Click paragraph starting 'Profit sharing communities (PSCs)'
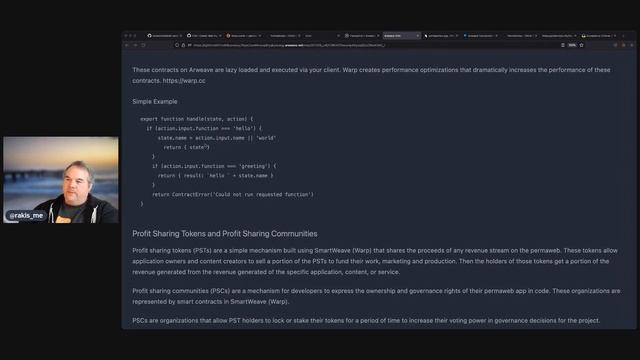The height and width of the screenshot is (360, 640). (x=376, y=296)
